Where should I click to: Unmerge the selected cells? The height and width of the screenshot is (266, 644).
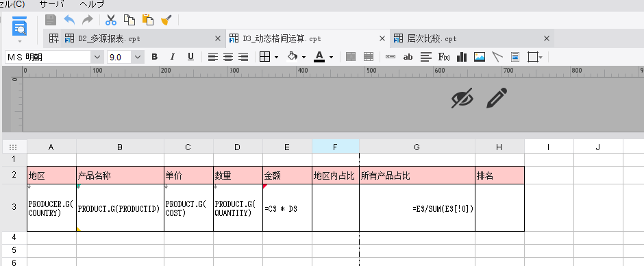pyautogui.click(x=369, y=57)
